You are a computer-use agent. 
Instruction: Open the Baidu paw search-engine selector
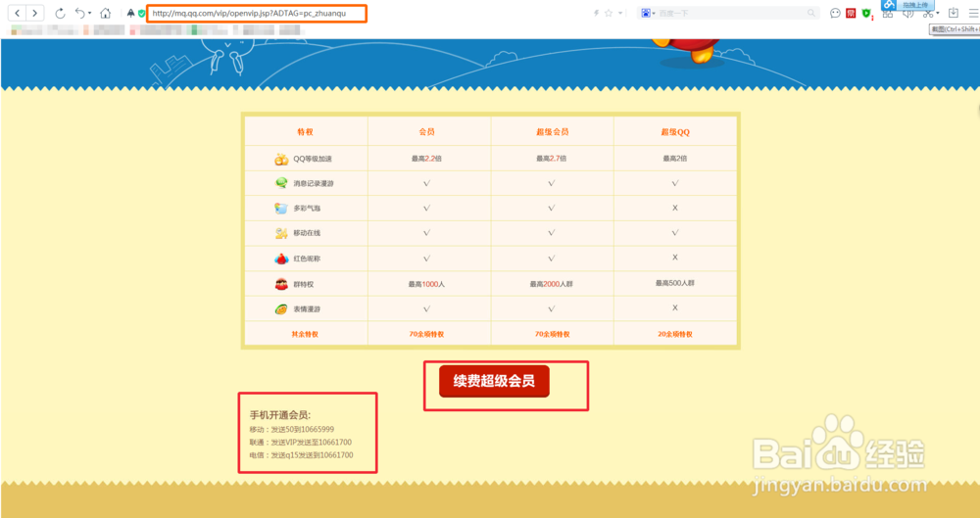coord(646,13)
